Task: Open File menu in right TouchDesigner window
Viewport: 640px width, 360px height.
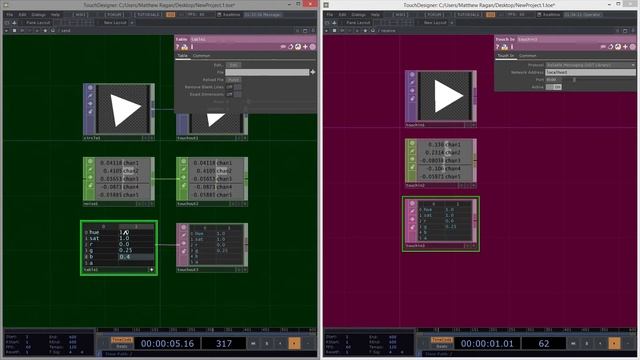Action: (329, 15)
